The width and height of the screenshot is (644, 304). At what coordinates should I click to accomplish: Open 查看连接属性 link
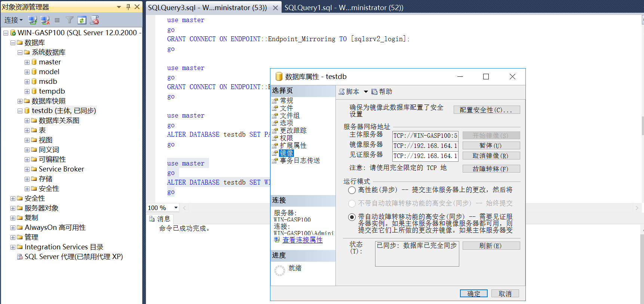[x=302, y=240]
